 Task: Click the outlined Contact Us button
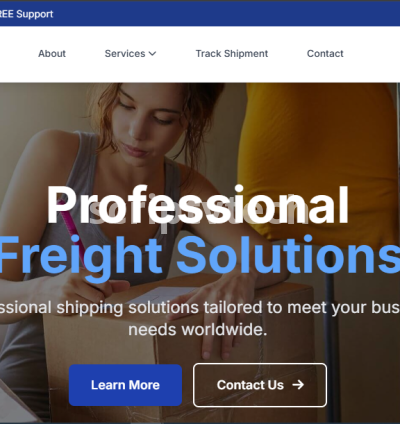point(260,385)
